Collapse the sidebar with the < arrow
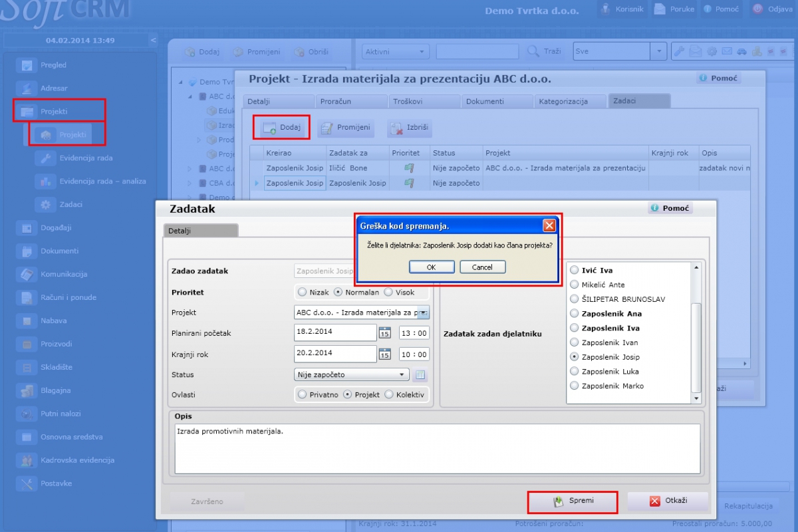Viewport: 798px width, 532px height. [x=154, y=41]
